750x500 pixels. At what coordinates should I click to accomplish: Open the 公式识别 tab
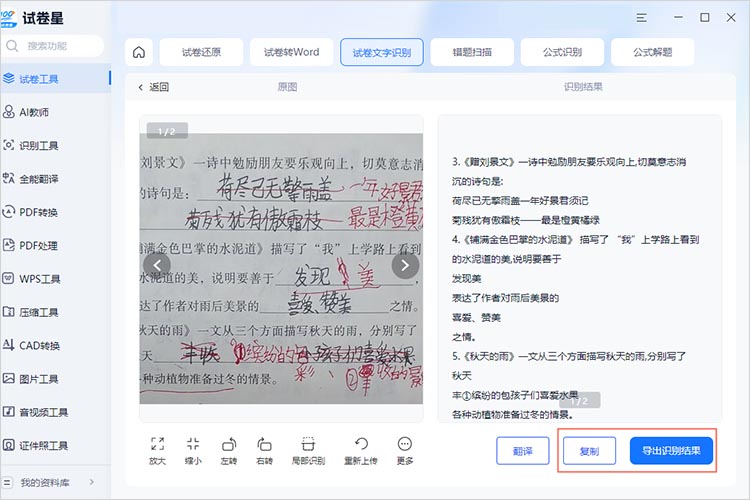(x=562, y=52)
